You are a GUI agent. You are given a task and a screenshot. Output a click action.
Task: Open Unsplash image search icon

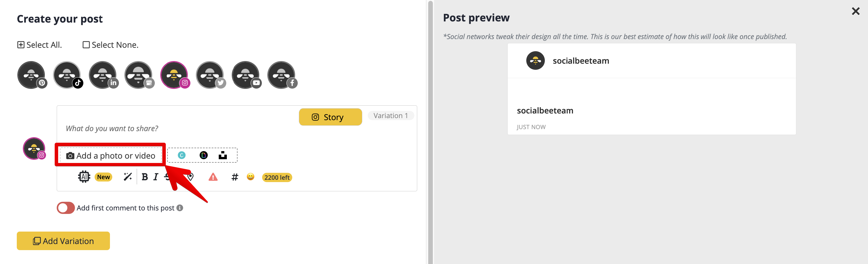(x=223, y=155)
